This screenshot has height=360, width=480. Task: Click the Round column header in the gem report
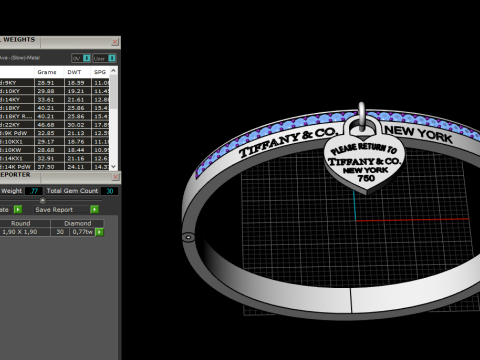point(21,223)
